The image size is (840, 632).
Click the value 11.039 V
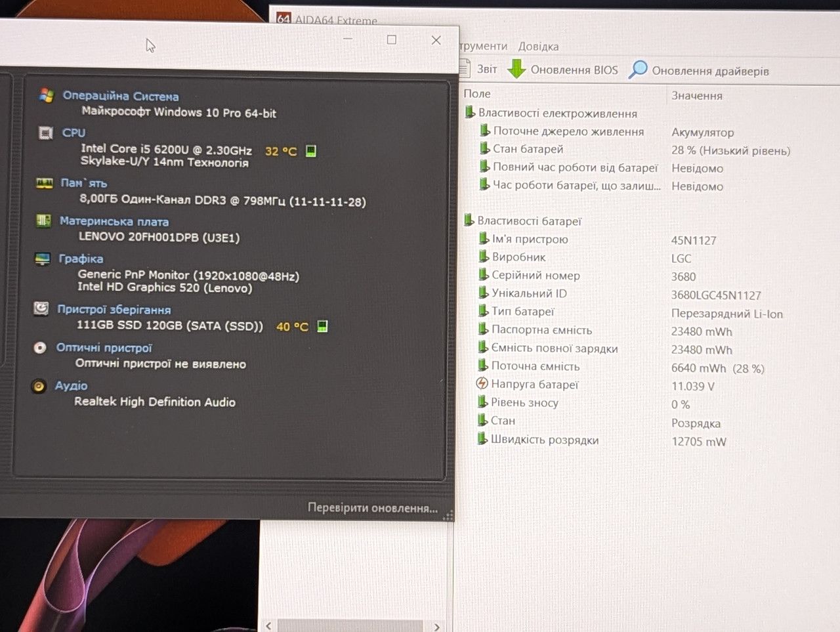(x=693, y=387)
